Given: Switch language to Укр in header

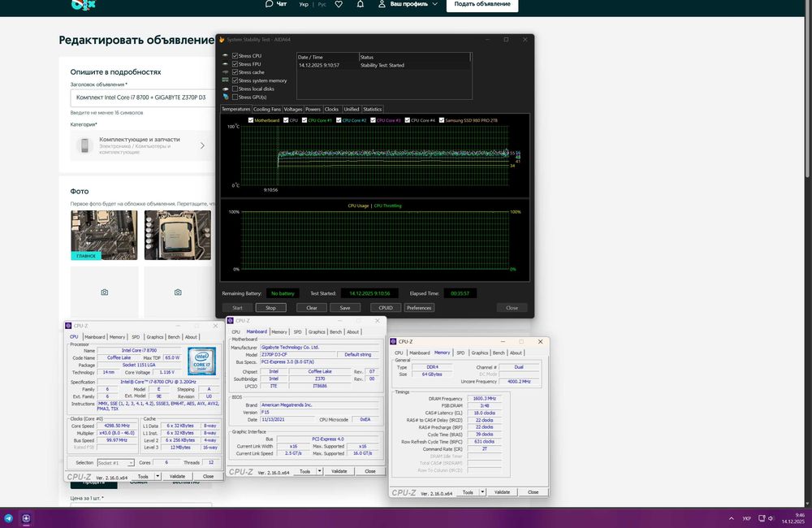Looking at the screenshot, I should tap(304, 4).
